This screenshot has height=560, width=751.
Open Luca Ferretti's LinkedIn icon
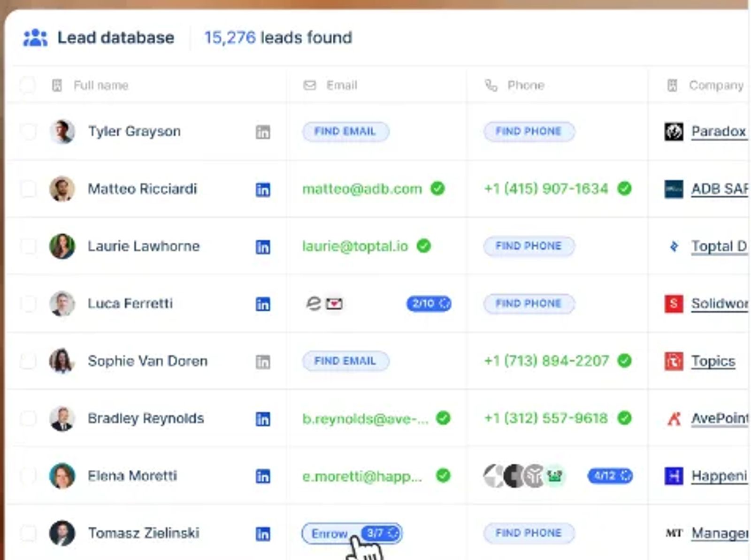(263, 304)
